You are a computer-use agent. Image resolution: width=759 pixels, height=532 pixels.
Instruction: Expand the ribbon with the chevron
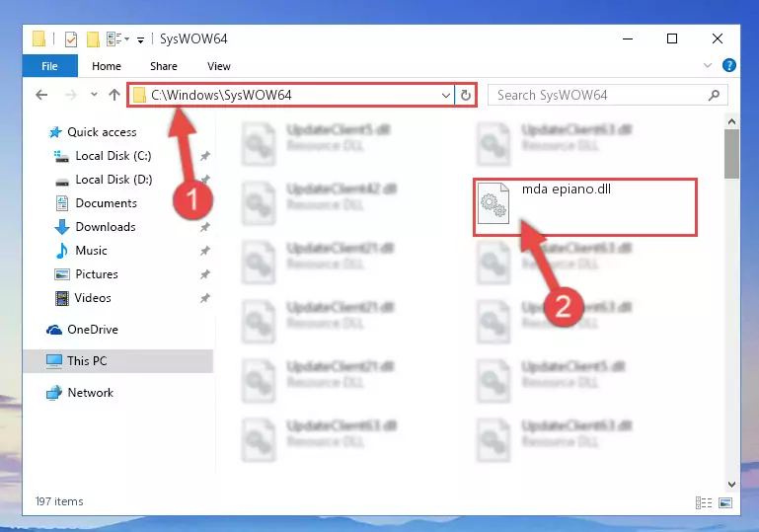tap(708, 65)
